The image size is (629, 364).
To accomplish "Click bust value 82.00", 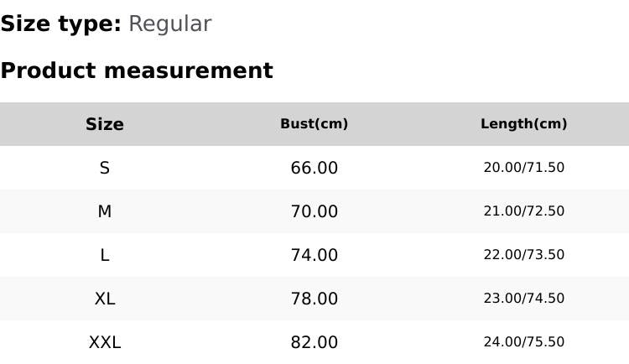I will pyautogui.click(x=314, y=342).
